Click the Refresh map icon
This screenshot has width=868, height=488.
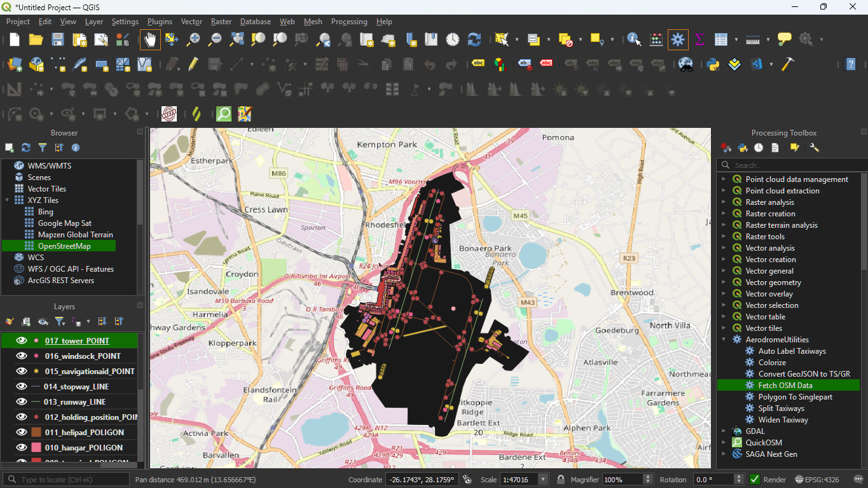[474, 39]
